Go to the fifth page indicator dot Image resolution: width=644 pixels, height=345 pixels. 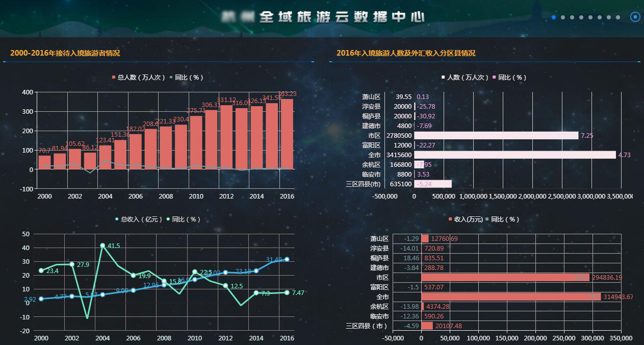(x=590, y=17)
